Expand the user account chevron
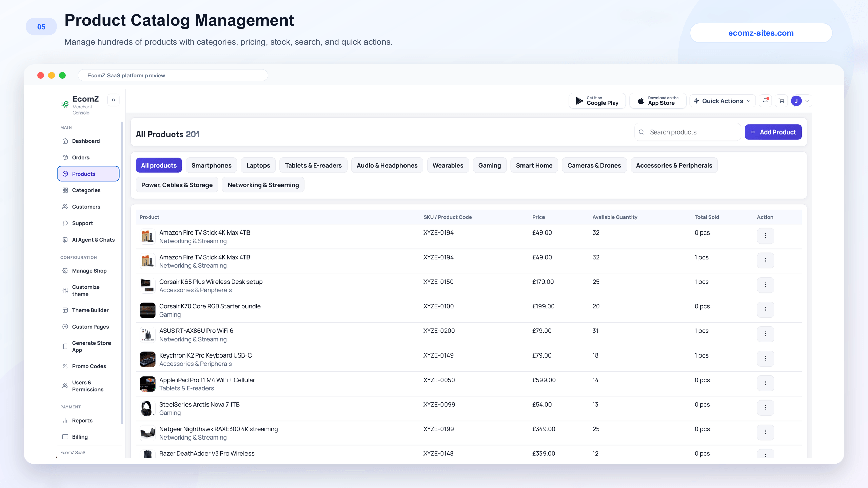The width and height of the screenshot is (868, 488). 807,101
